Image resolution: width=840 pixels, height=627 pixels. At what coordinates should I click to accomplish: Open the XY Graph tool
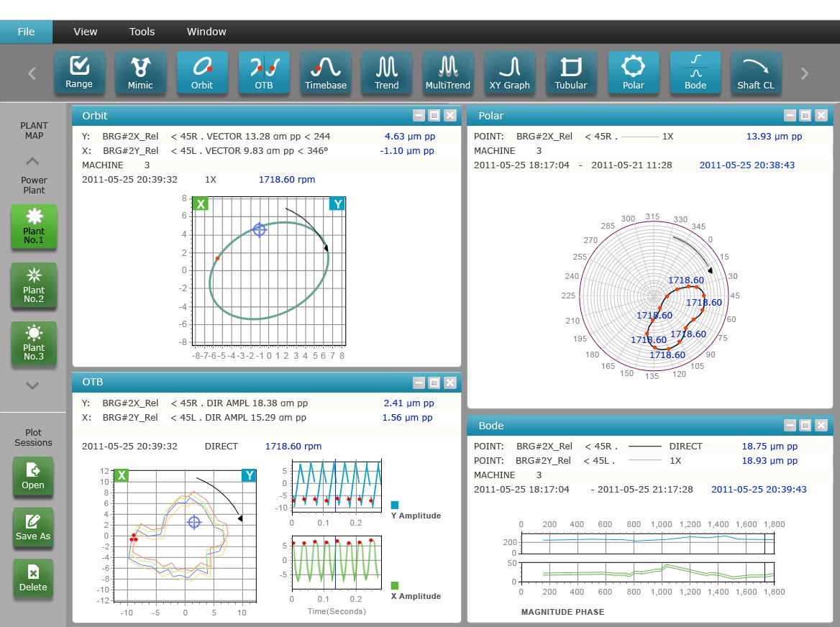tap(509, 73)
